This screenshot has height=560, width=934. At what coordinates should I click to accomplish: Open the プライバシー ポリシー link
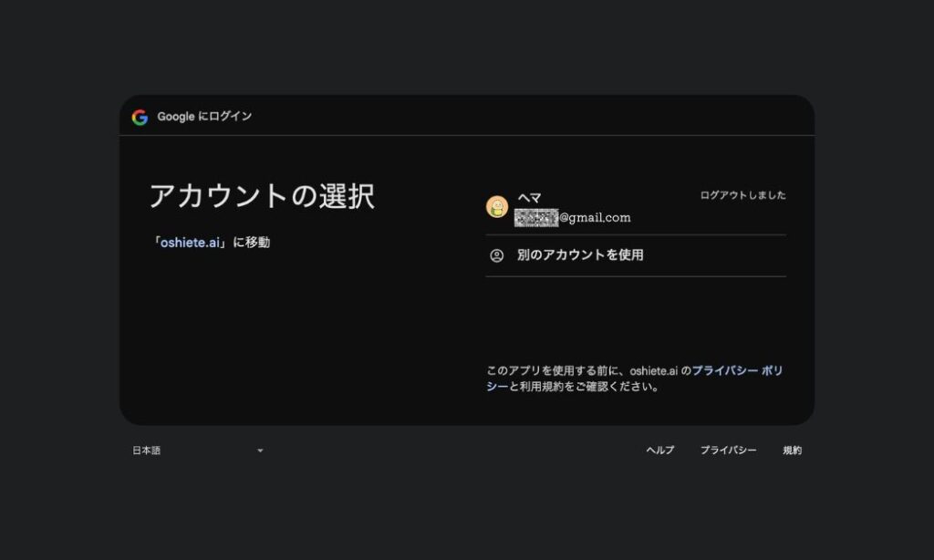click(x=736, y=370)
